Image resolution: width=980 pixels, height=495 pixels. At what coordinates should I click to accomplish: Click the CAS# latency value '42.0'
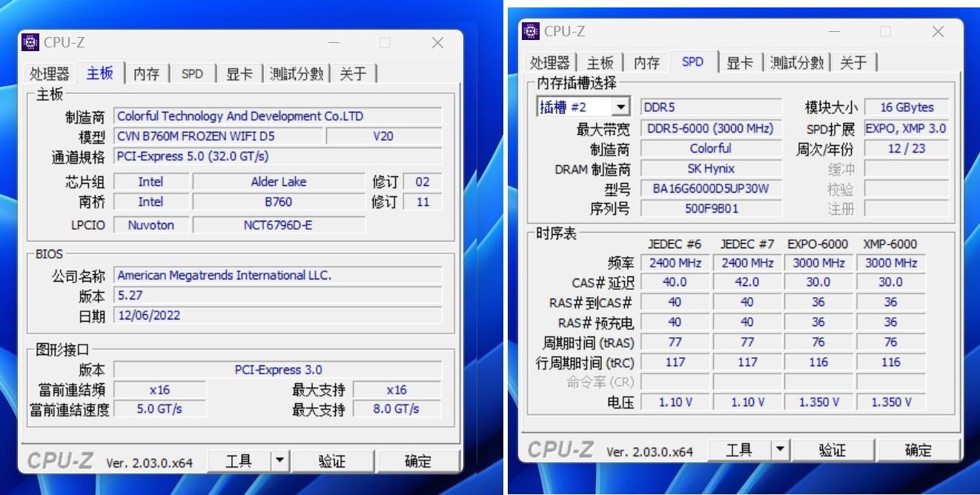click(747, 282)
